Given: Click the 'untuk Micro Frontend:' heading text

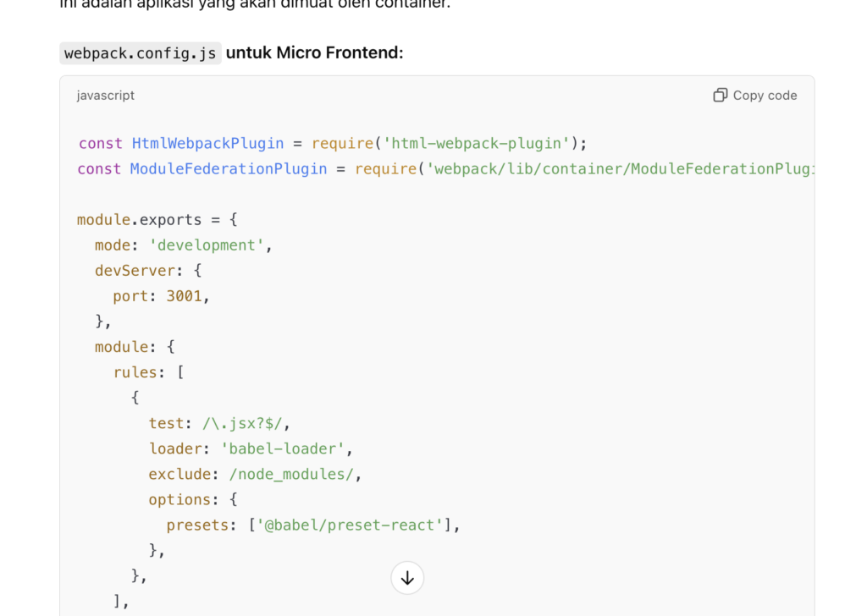Looking at the screenshot, I should 314,53.
